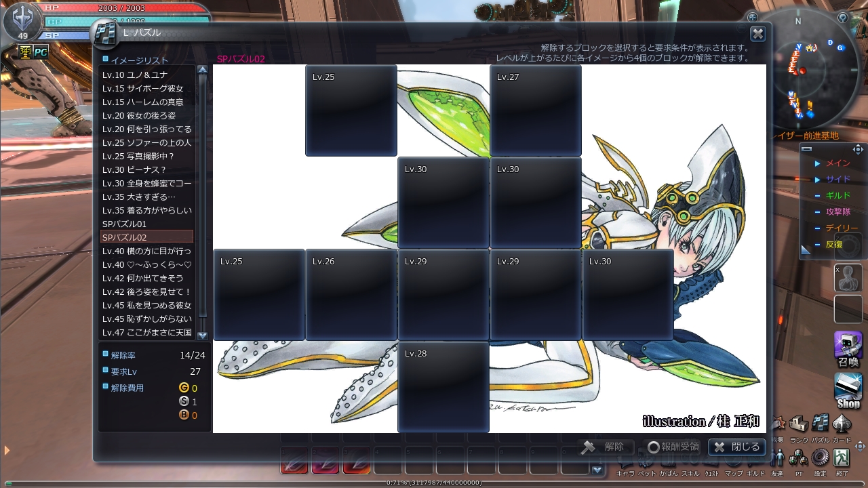Select Lv.30 ビーナス？ image
This screenshot has width=868, height=488.
pyautogui.click(x=147, y=169)
